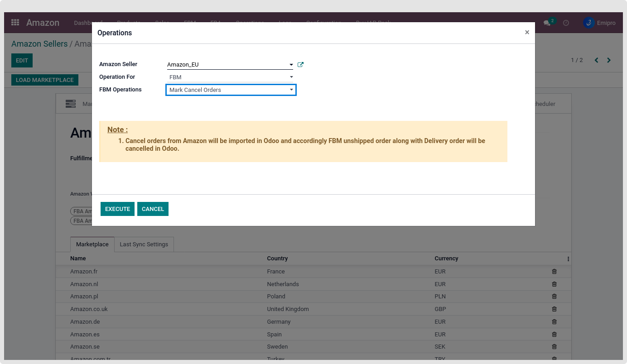Click the Amazon Sellers breadcrumb link

(x=39, y=44)
